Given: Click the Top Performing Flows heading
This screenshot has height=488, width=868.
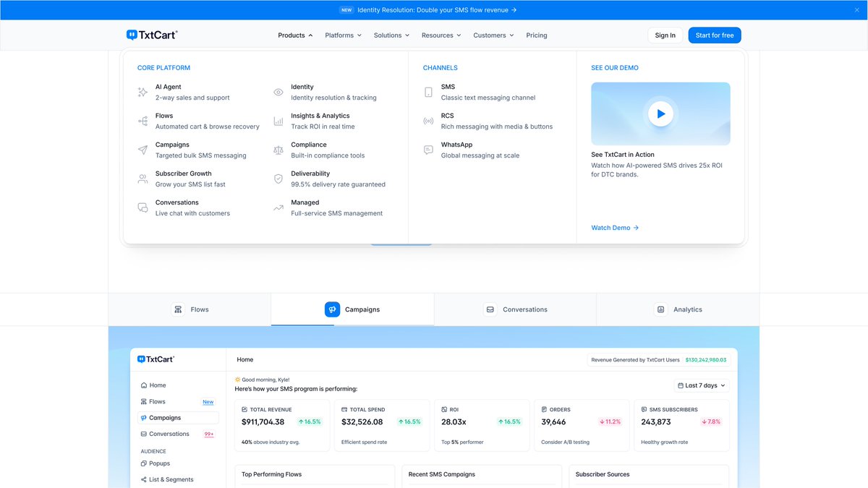Looking at the screenshot, I should pyautogui.click(x=271, y=474).
